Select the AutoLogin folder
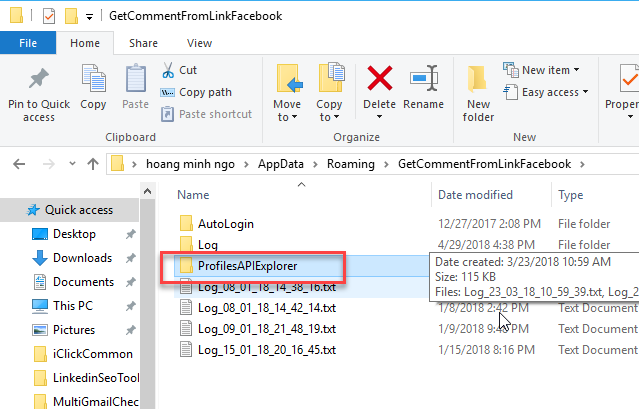The width and height of the screenshot is (639, 409). [226, 224]
